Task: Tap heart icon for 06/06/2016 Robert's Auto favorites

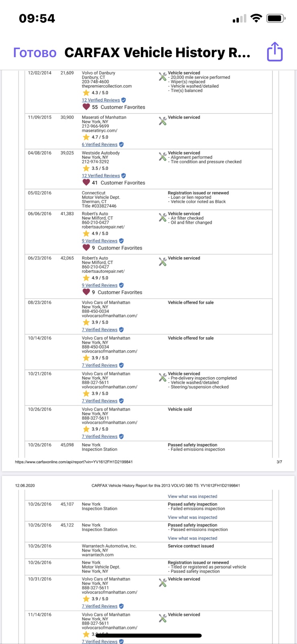Action: click(x=86, y=248)
